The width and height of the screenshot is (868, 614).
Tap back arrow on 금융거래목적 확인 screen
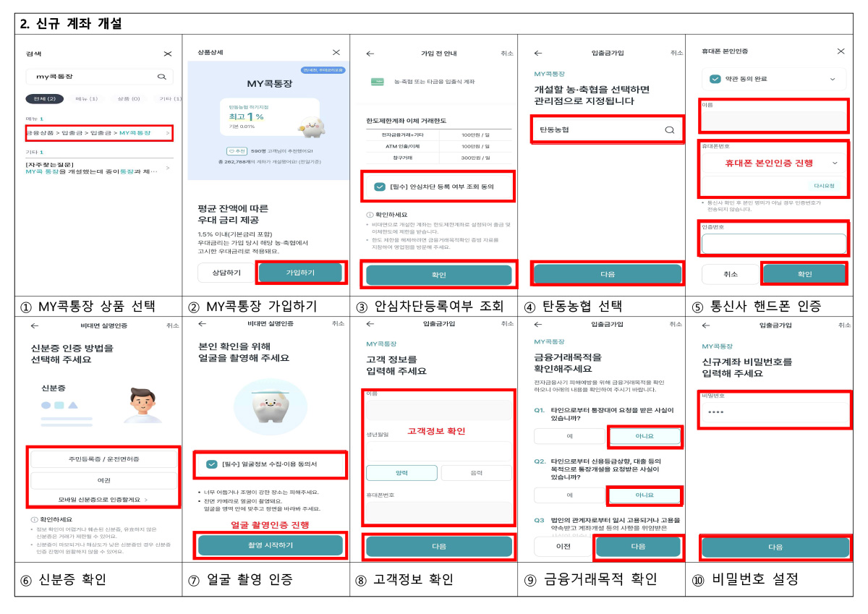[x=538, y=325]
